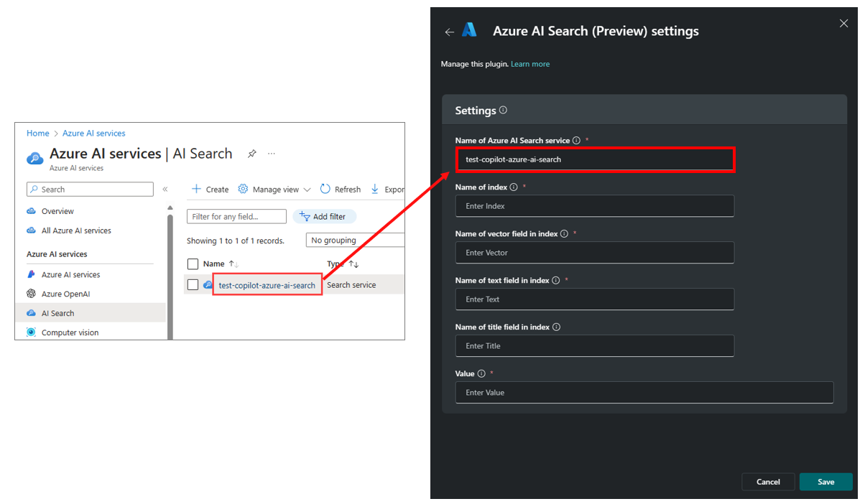This screenshot has height=504, width=865.
Task: Click info icon for Name of title field
Action: pyautogui.click(x=557, y=327)
